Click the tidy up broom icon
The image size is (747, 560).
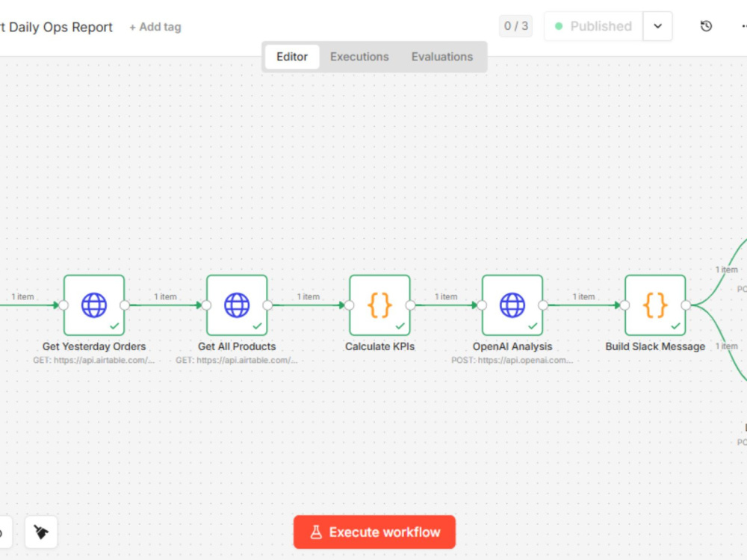pyautogui.click(x=41, y=532)
